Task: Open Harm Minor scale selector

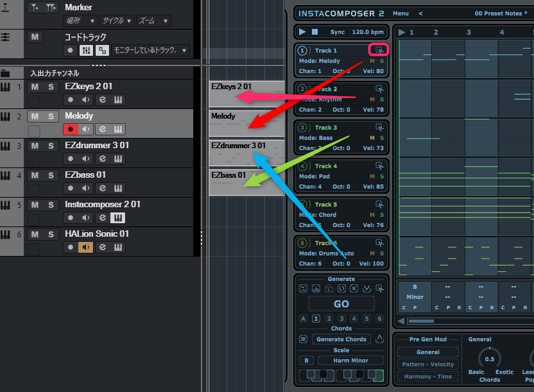Action: click(x=350, y=361)
